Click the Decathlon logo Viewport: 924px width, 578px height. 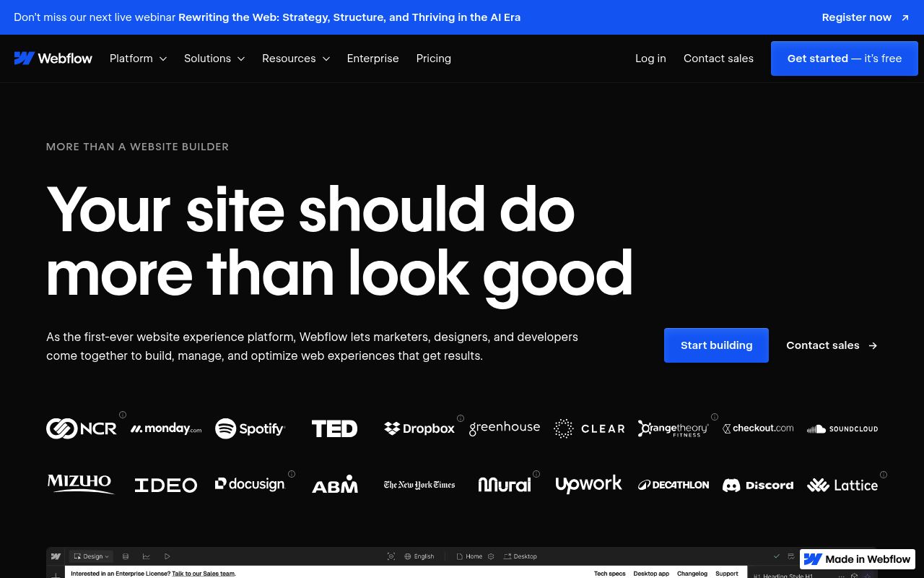click(674, 485)
